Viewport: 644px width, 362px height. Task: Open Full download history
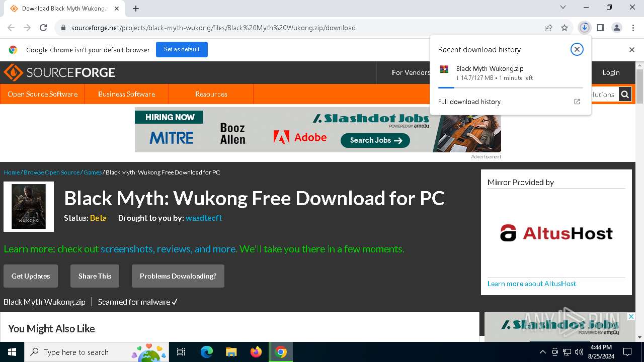tap(469, 102)
